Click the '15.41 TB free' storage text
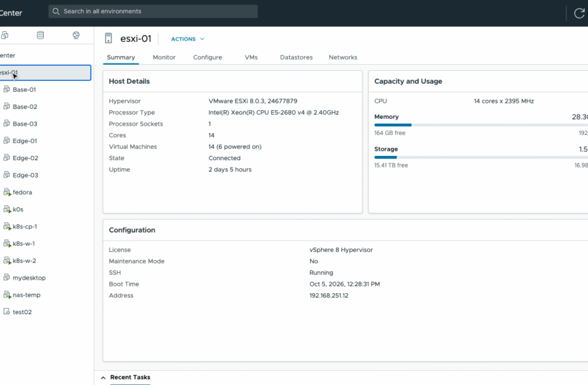This screenshot has height=385, width=588. point(391,165)
